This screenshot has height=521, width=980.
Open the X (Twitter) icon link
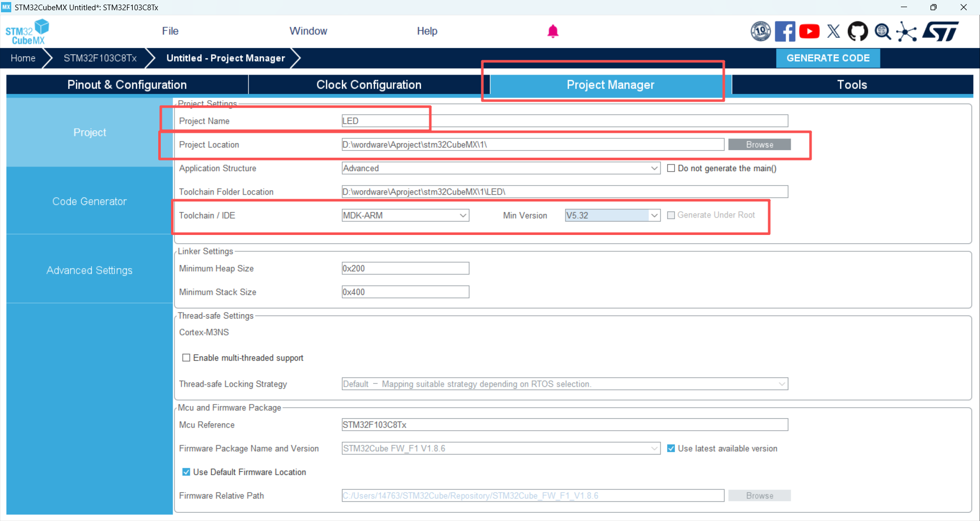[x=834, y=31]
